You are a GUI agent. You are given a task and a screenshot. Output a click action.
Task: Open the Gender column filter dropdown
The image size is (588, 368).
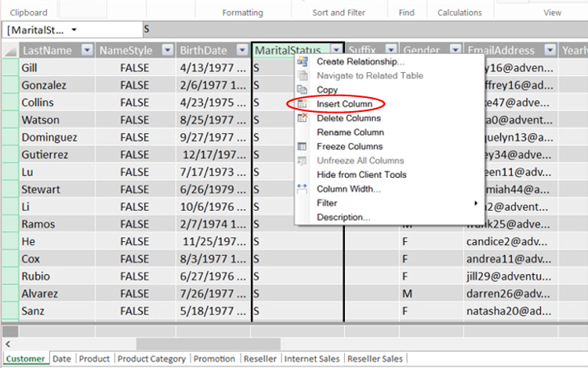coord(456,50)
